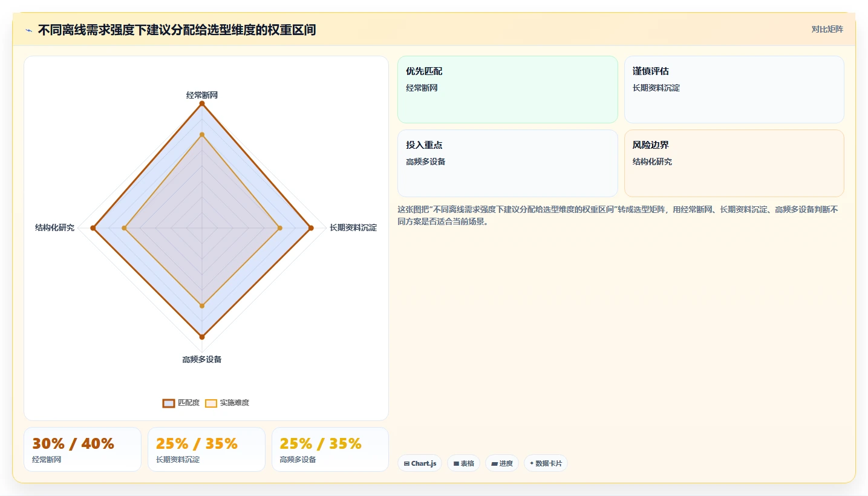Click 高频多设备 text in 投入重点 card
868x496 pixels.
click(426, 162)
